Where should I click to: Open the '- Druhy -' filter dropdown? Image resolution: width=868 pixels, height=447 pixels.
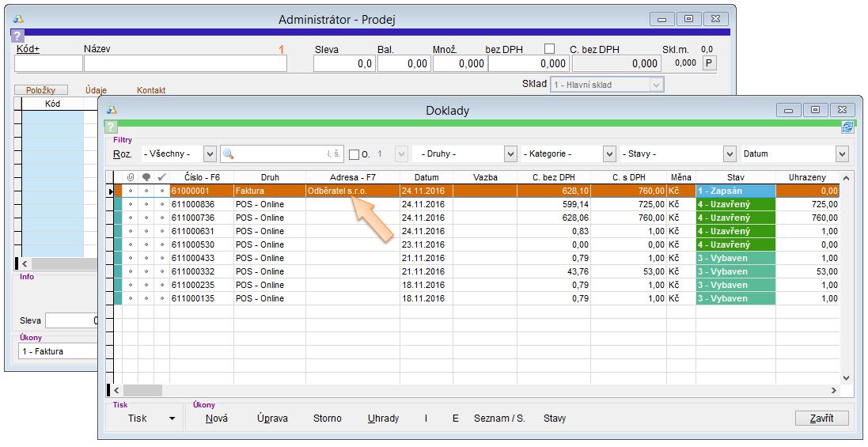[x=510, y=154]
